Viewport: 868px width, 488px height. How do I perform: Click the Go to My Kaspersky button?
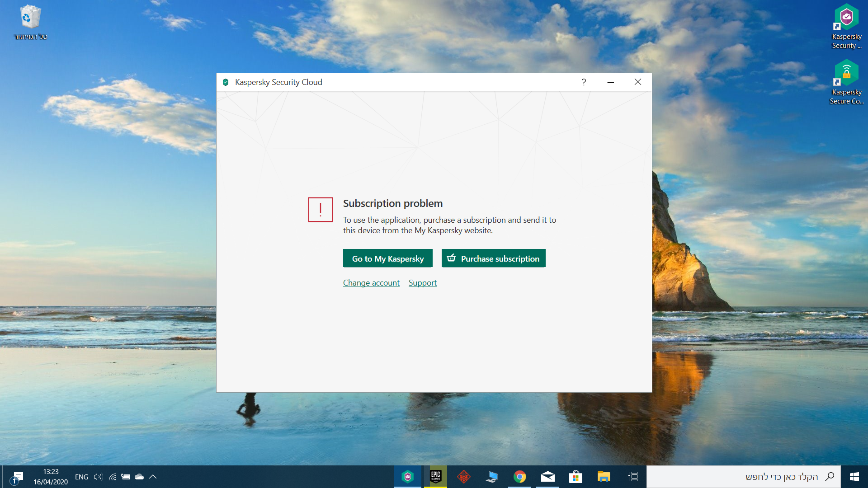(388, 258)
